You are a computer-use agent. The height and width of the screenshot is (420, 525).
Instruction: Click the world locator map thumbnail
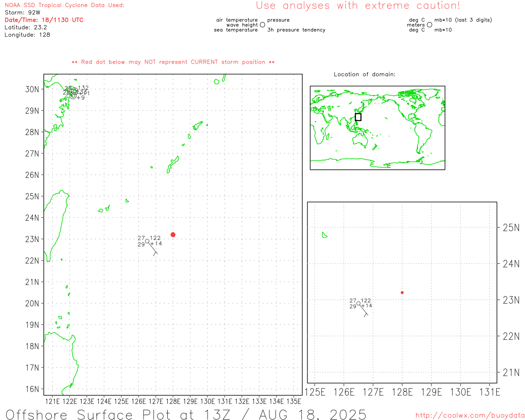(377, 128)
